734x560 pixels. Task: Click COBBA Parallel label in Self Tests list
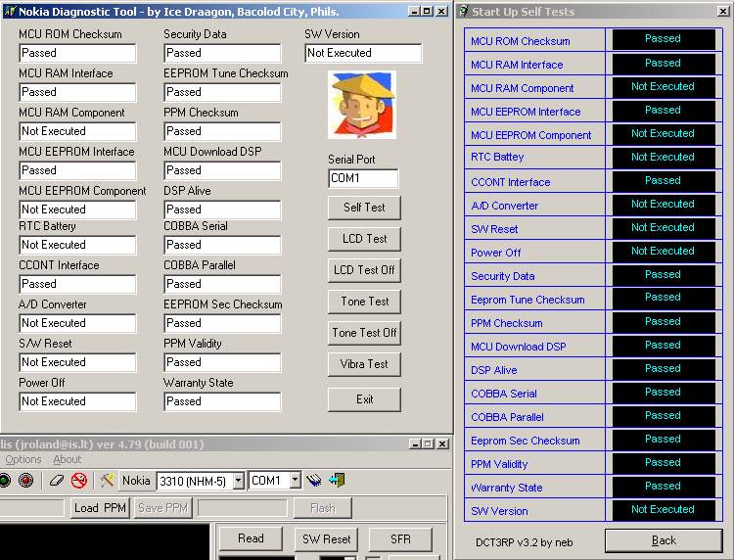point(507,417)
